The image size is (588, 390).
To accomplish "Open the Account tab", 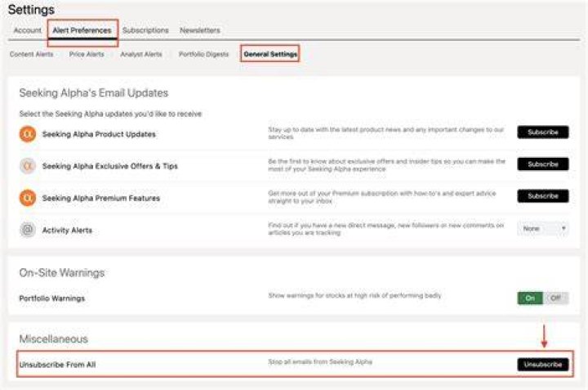I will click(x=28, y=30).
